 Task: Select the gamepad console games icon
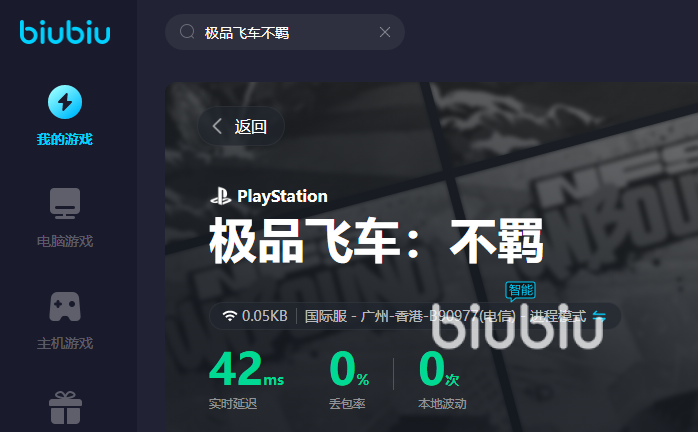coord(65,306)
